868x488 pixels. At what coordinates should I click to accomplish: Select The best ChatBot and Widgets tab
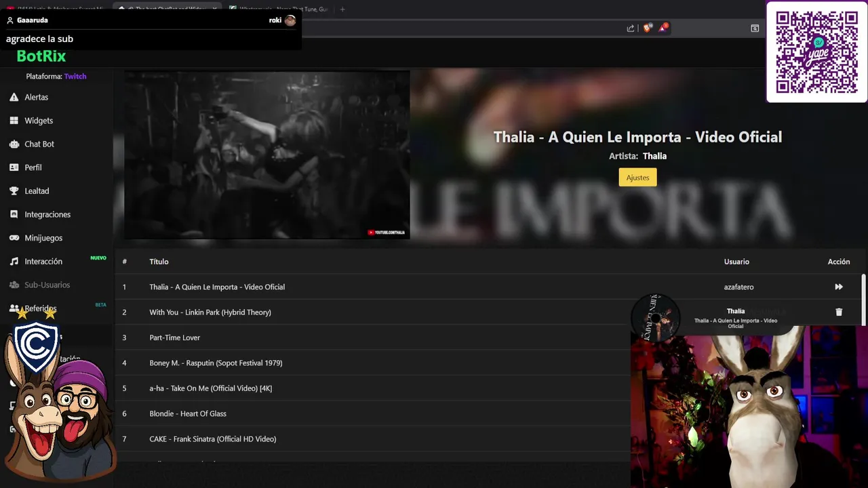pos(168,9)
